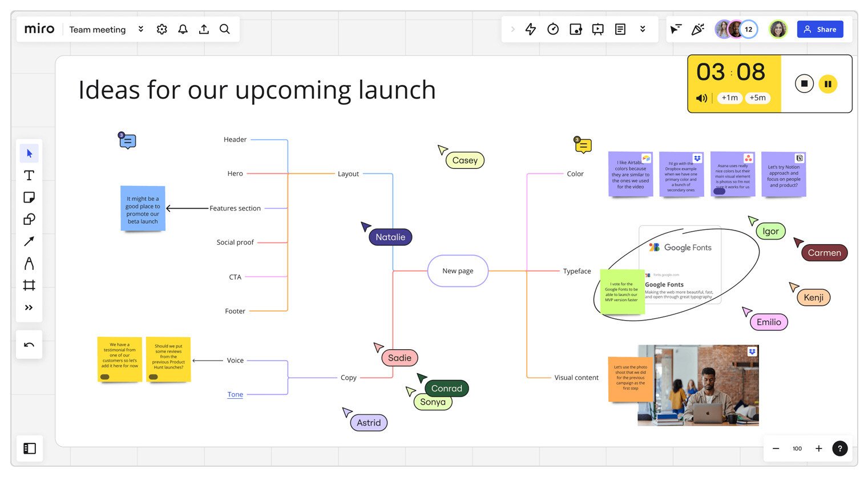Pause the running timer
Screen dimensions: 868x477
827,84
